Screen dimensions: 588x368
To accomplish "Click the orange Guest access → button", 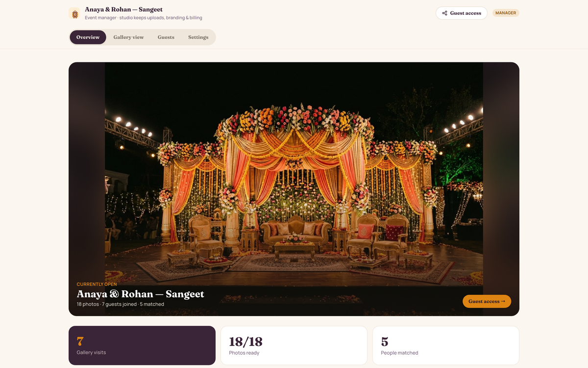I will 487,301.
